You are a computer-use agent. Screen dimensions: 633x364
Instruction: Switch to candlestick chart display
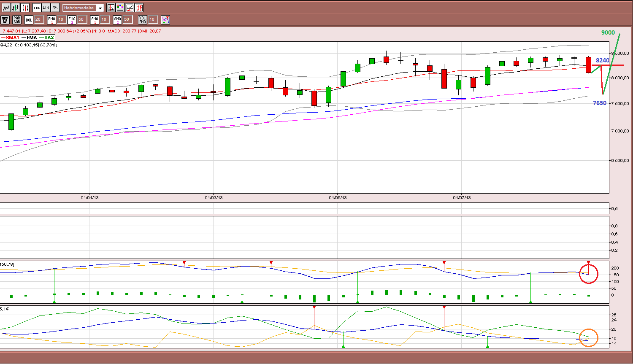[x=25, y=8]
